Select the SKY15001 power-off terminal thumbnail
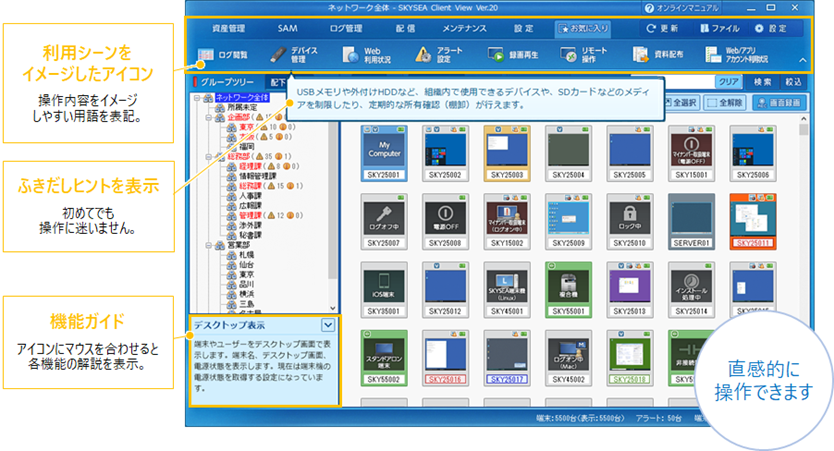 click(x=691, y=154)
